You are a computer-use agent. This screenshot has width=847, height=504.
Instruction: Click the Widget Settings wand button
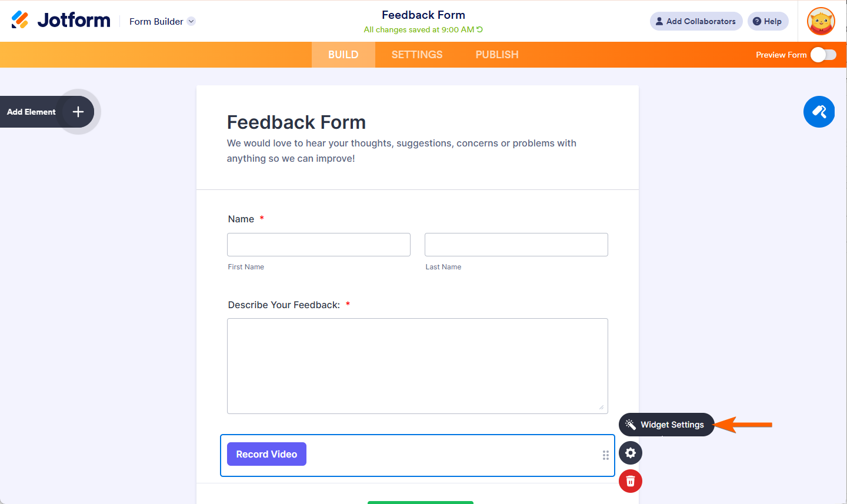click(666, 425)
